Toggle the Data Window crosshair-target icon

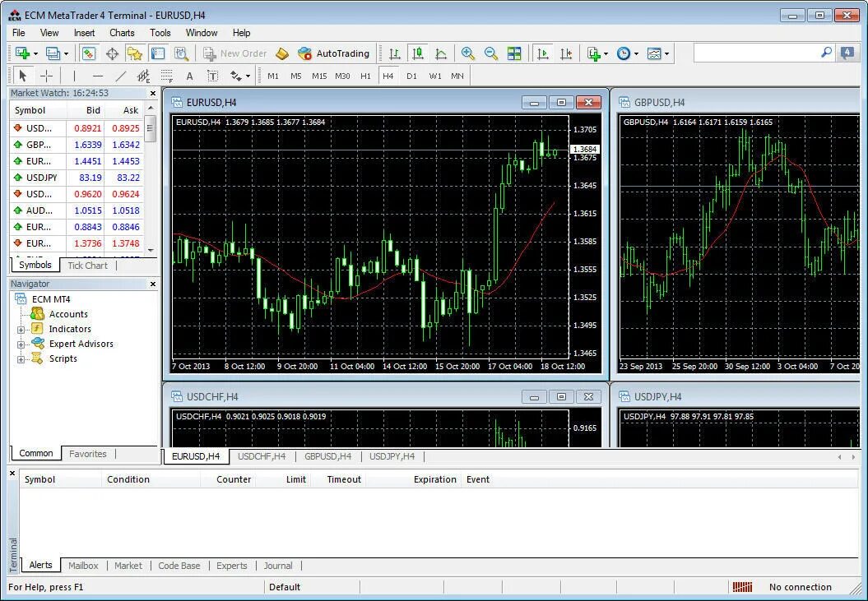coord(113,53)
